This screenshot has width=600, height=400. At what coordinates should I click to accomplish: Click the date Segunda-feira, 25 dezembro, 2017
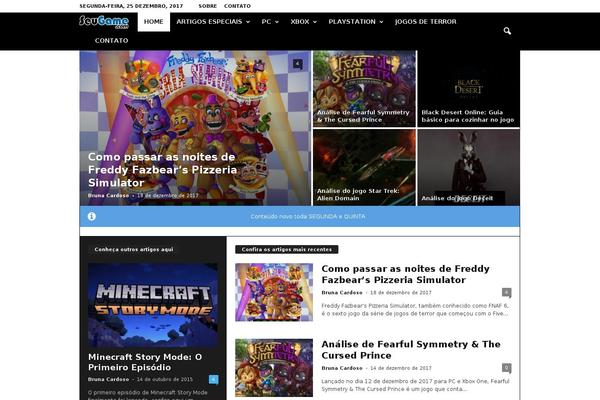pyautogui.click(x=131, y=6)
